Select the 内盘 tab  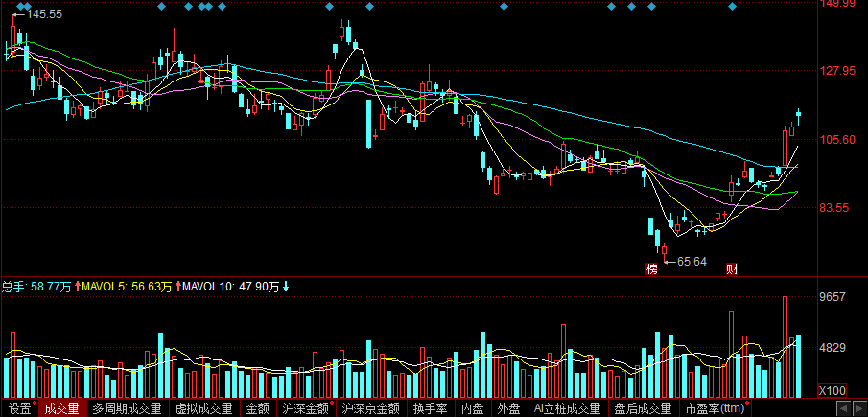(x=473, y=408)
